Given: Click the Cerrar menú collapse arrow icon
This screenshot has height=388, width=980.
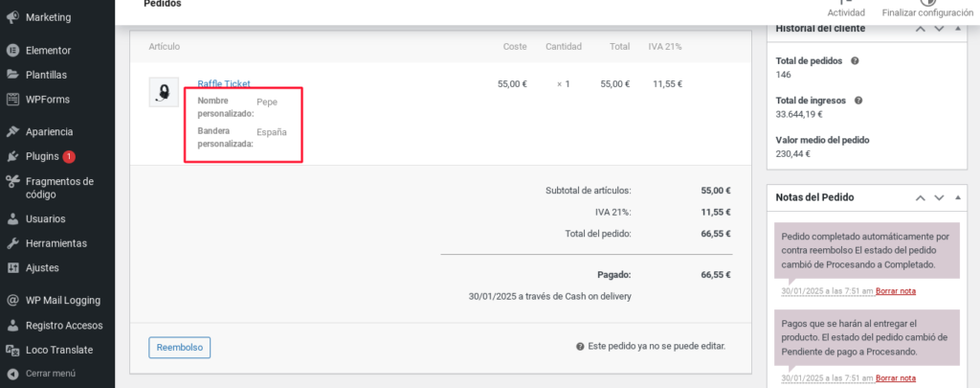Looking at the screenshot, I should [x=12, y=374].
